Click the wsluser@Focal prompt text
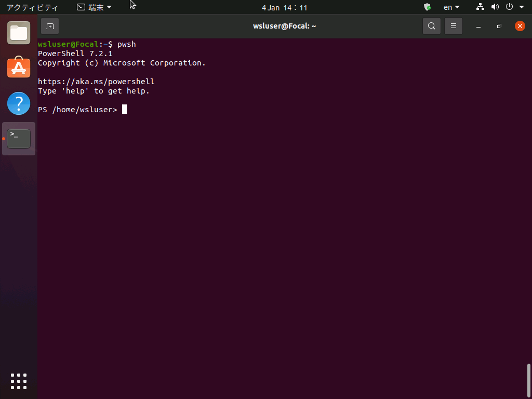The width and height of the screenshot is (532, 399). pos(68,45)
